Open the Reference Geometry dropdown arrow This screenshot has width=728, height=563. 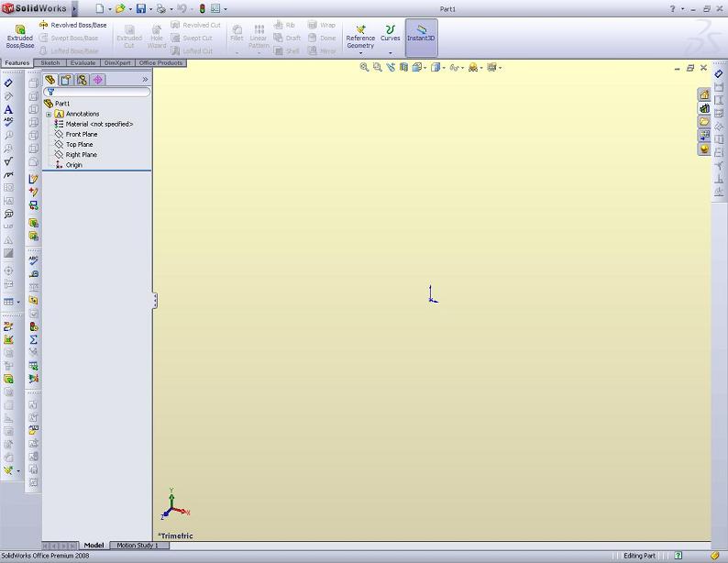pyautogui.click(x=360, y=53)
